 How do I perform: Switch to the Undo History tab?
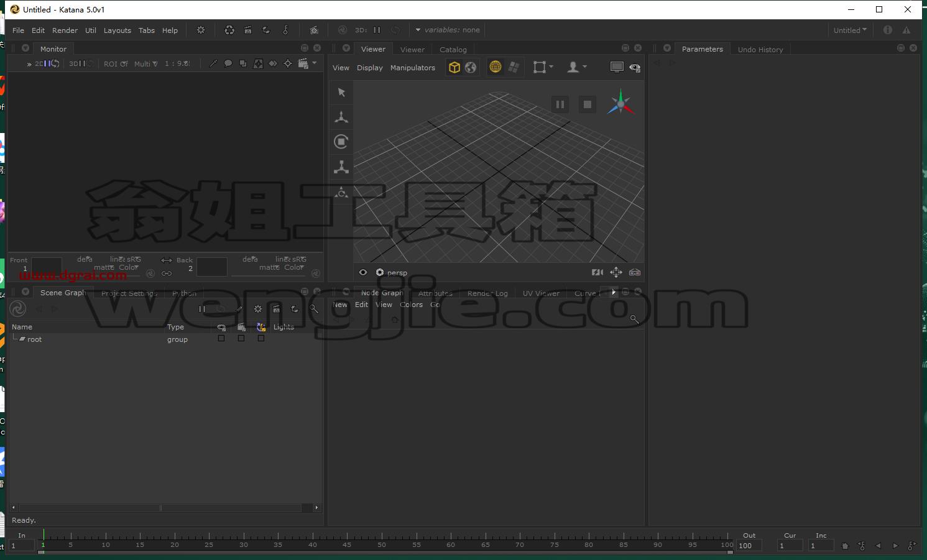[x=760, y=50]
